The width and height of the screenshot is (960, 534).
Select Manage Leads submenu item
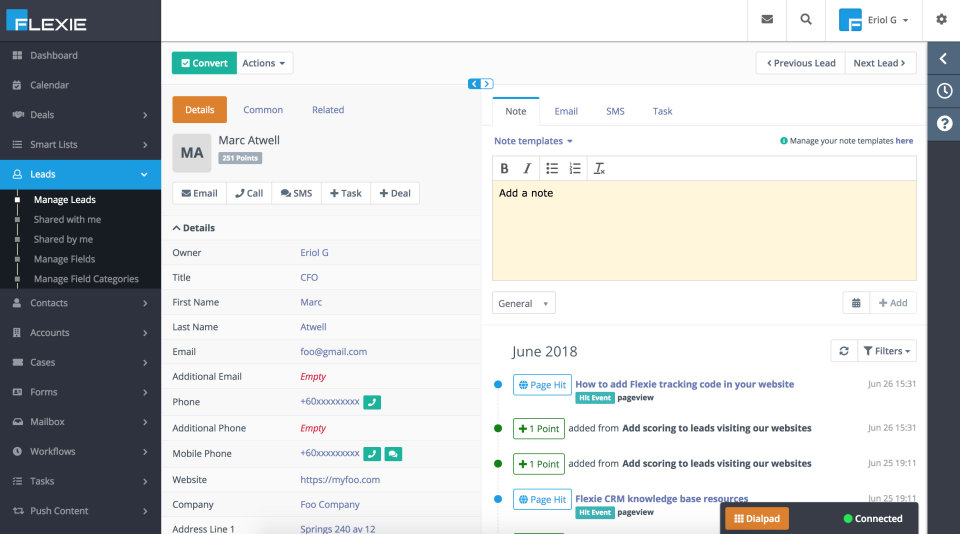tap(65, 200)
